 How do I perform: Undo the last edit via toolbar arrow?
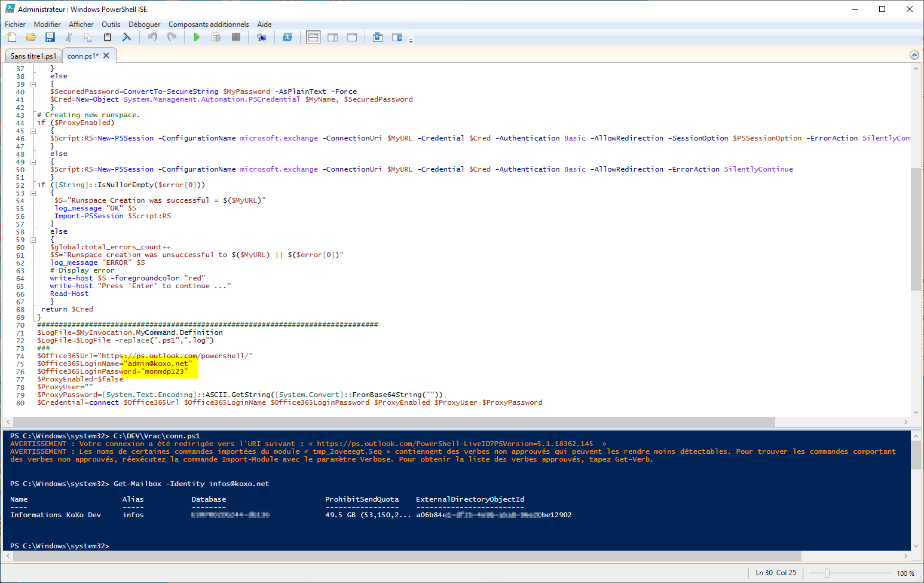[152, 37]
